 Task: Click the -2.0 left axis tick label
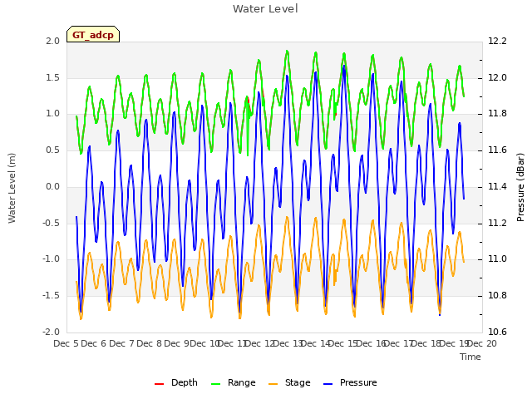pos(52,332)
